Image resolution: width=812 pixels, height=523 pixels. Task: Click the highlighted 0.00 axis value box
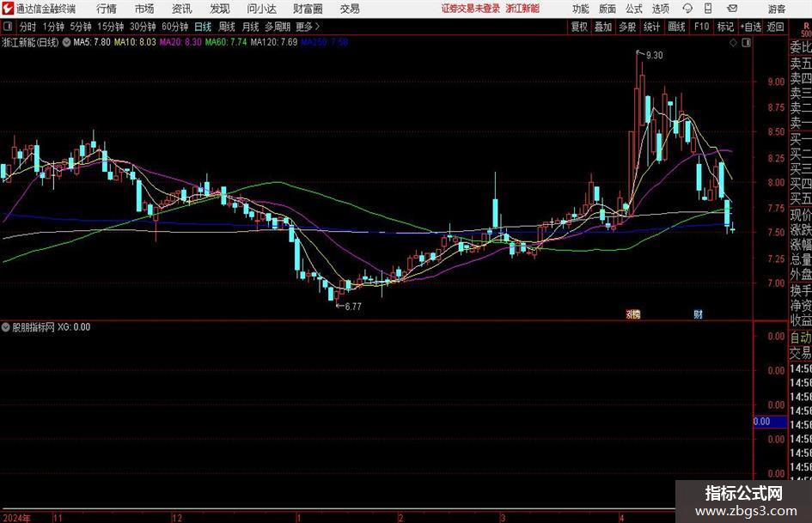pyautogui.click(x=770, y=422)
